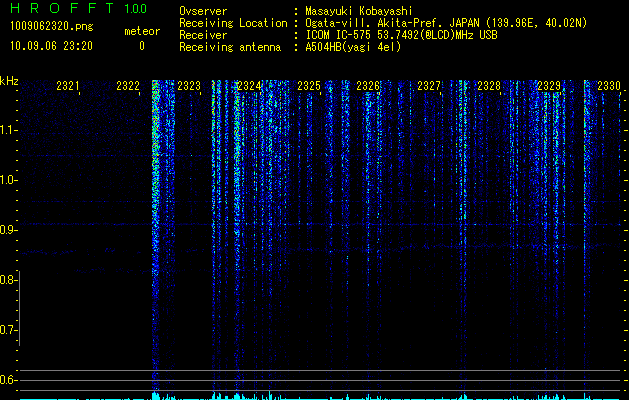This screenshot has height=400, width=629.
Task: Click the HROFFT 1.0.0 title text
Action: tap(79, 8)
